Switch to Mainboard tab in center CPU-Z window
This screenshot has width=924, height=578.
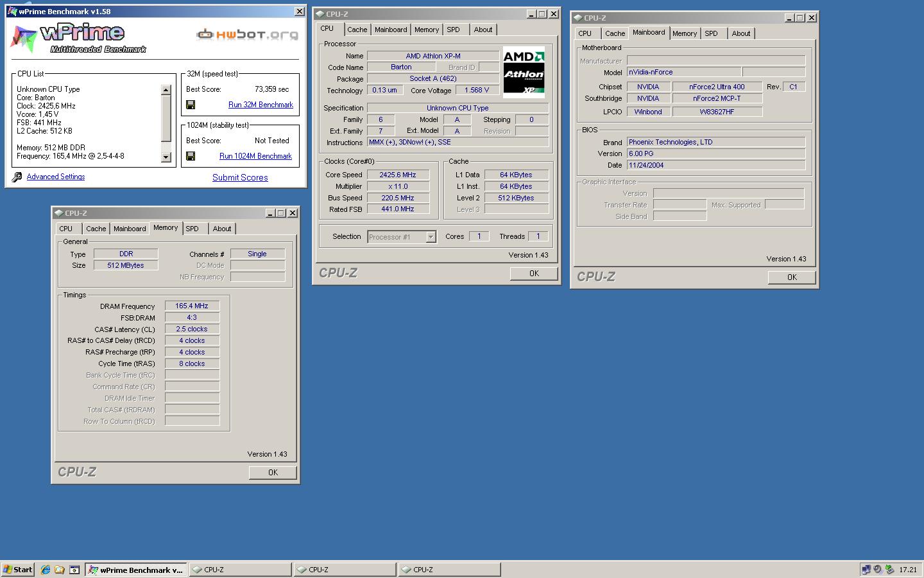[391, 30]
